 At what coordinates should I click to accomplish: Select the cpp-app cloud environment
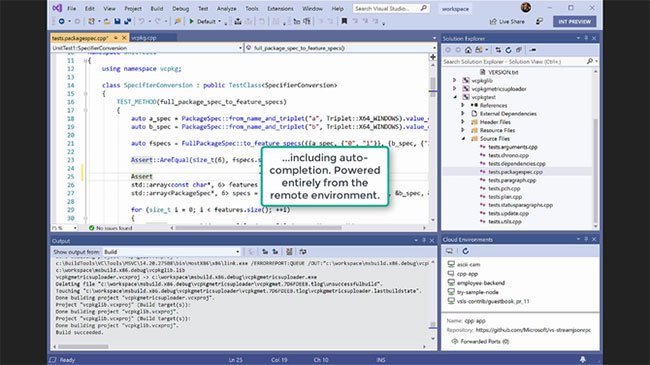[x=467, y=274]
